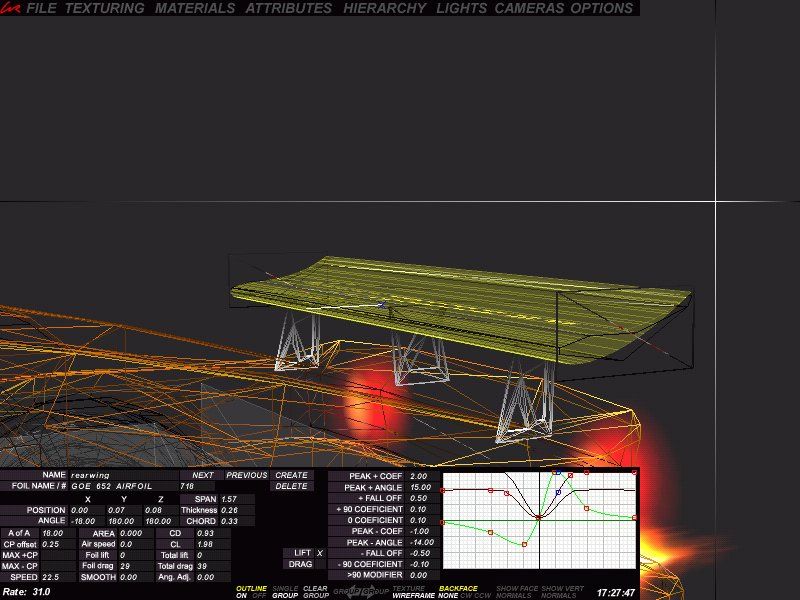The height and width of the screenshot is (600, 800).
Task: Switch display to TEXTURE
Action: pos(409,589)
